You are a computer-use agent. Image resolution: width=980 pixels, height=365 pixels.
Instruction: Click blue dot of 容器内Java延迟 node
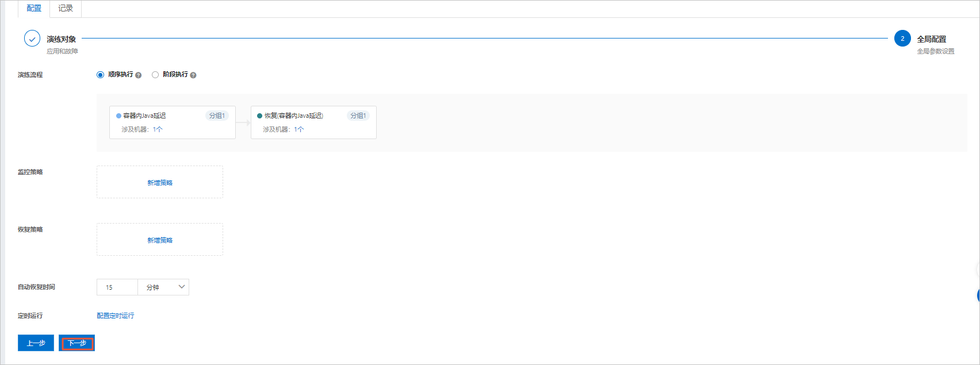tap(118, 116)
